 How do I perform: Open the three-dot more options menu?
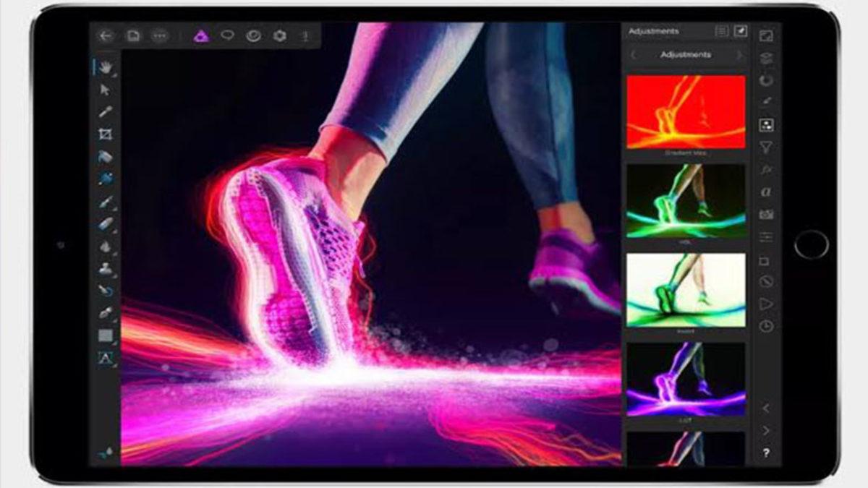click(x=160, y=35)
